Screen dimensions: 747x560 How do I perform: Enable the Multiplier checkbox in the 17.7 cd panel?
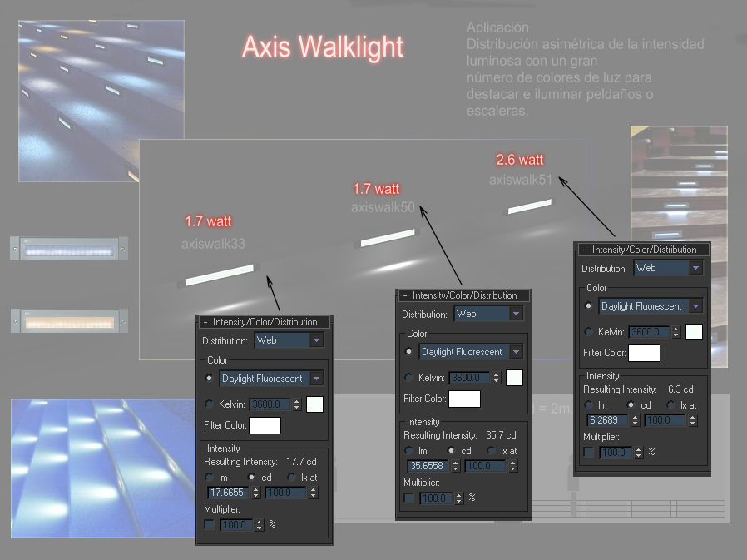[x=209, y=525]
